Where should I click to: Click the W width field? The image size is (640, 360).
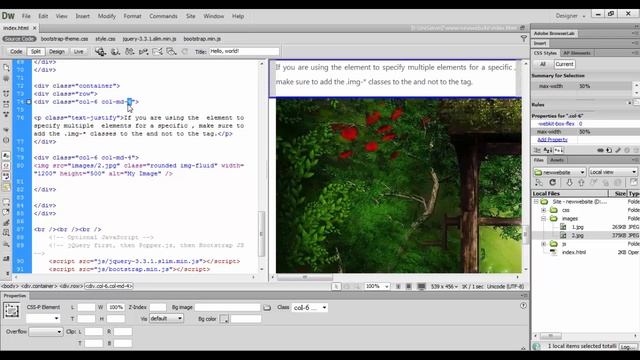(x=116, y=307)
